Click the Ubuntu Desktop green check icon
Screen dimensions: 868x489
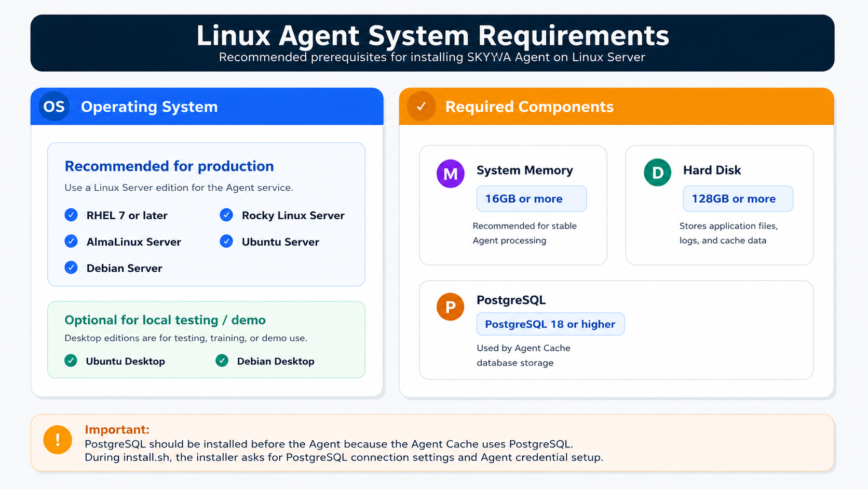click(71, 361)
